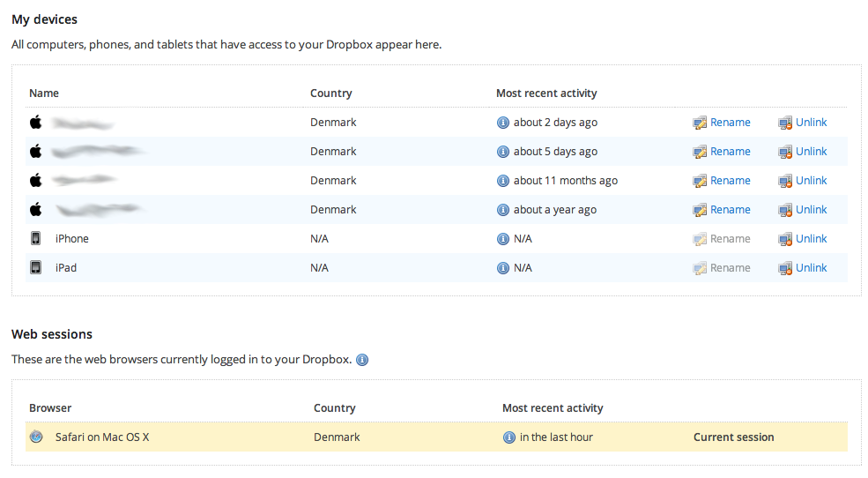Rename the device active about 11 months ago
Image resolution: width=868 pixels, height=478 pixels.
click(730, 181)
